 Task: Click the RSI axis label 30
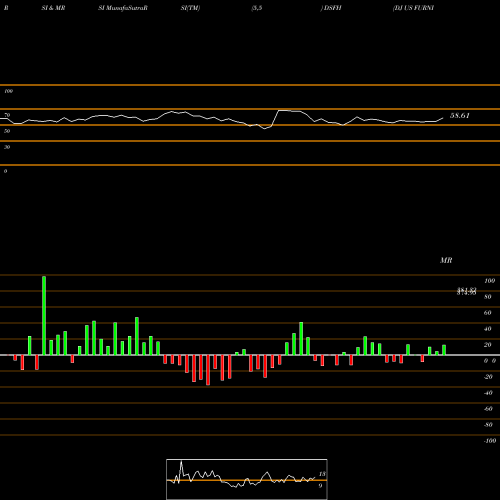click(7, 147)
